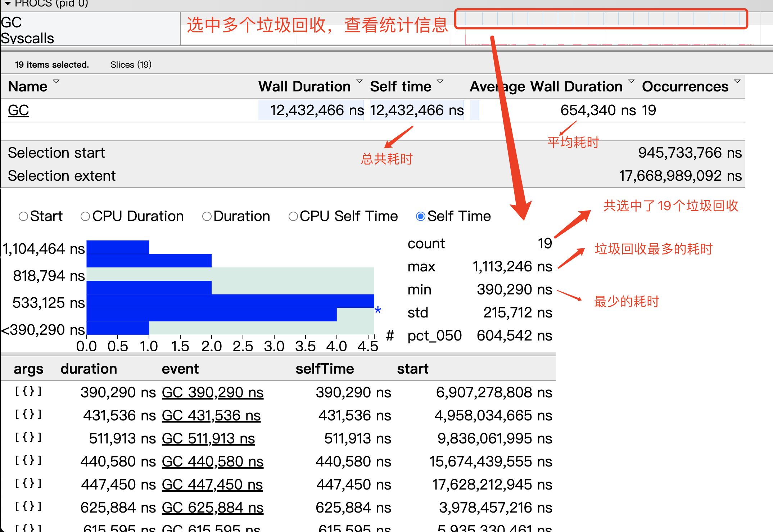The height and width of the screenshot is (532, 773).
Task: Open the Slices (19) tab
Action: click(131, 65)
